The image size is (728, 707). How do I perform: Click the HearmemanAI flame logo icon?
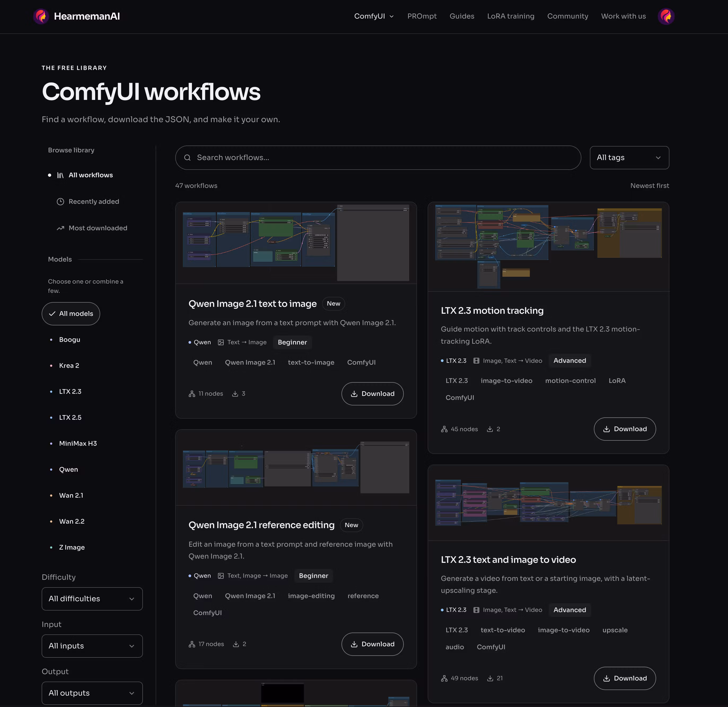point(41,16)
